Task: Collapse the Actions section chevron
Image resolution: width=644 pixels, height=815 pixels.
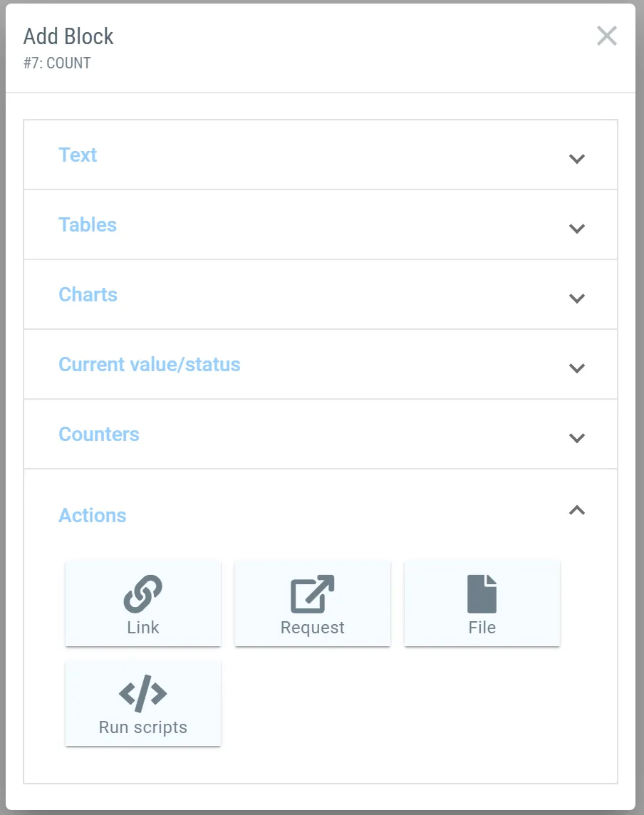Action: pyautogui.click(x=577, y=510)
